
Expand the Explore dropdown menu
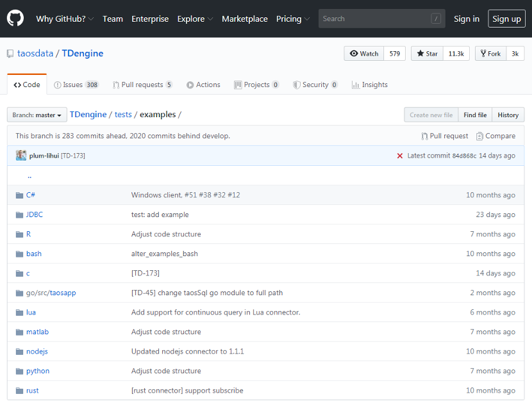pos(195,19)
